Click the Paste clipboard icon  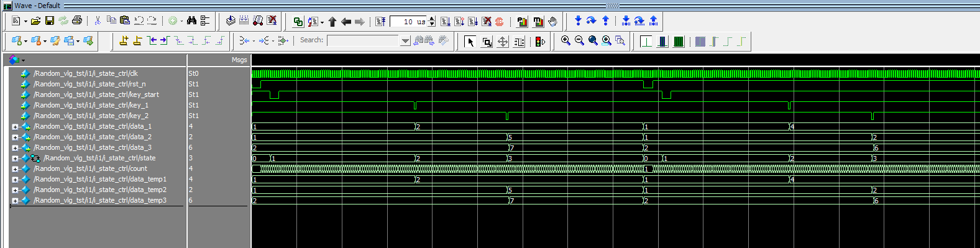pos(125,21)
